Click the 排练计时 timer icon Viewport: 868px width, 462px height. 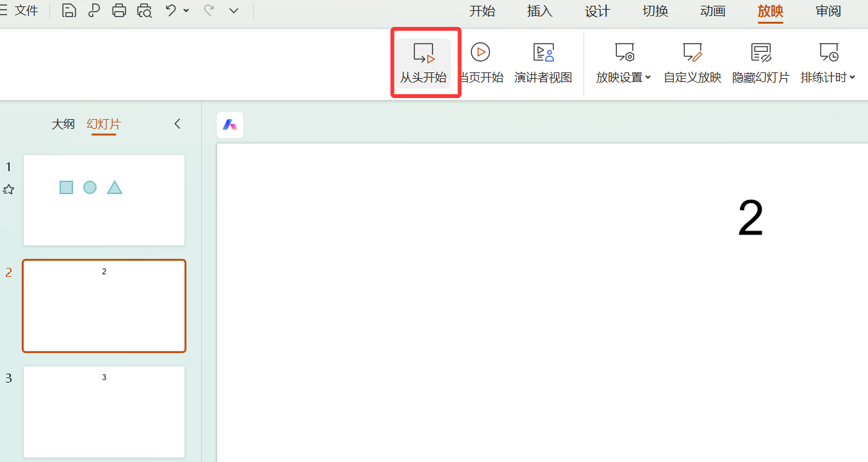point(828,53)
